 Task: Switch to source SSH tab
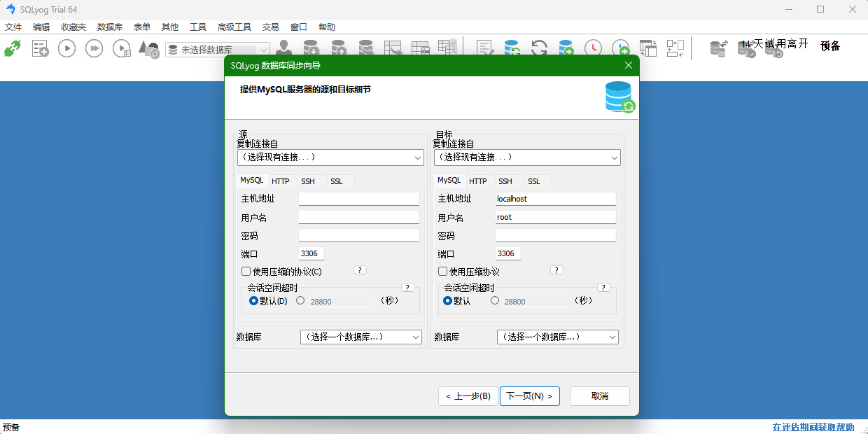308,181
